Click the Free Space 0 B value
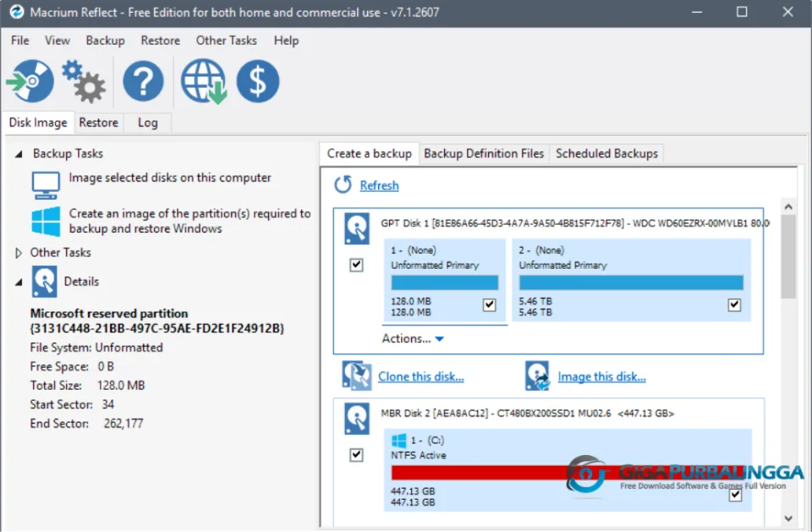The height and width of the screenshot is (532, 812). [106, 367]
